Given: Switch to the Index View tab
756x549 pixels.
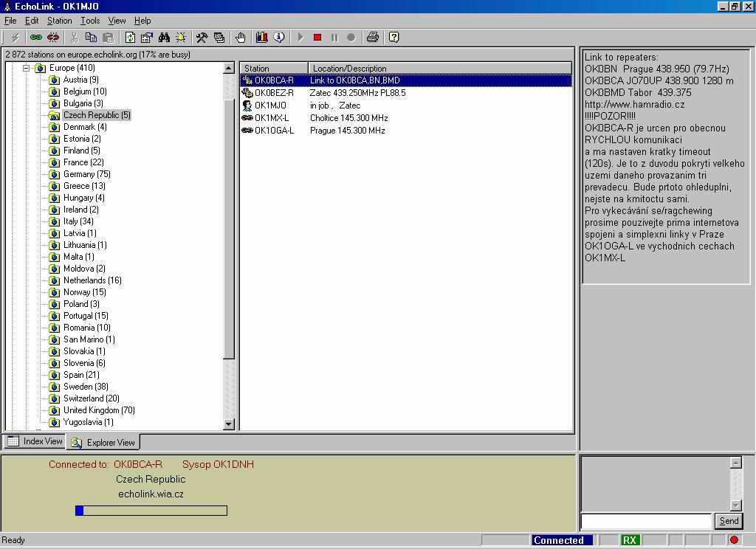Looking at the screenshot, I should pyautogui.click(x=35, y=441).
